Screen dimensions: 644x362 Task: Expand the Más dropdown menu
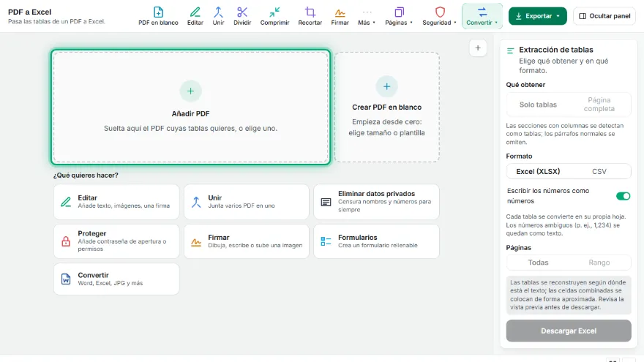367,16
